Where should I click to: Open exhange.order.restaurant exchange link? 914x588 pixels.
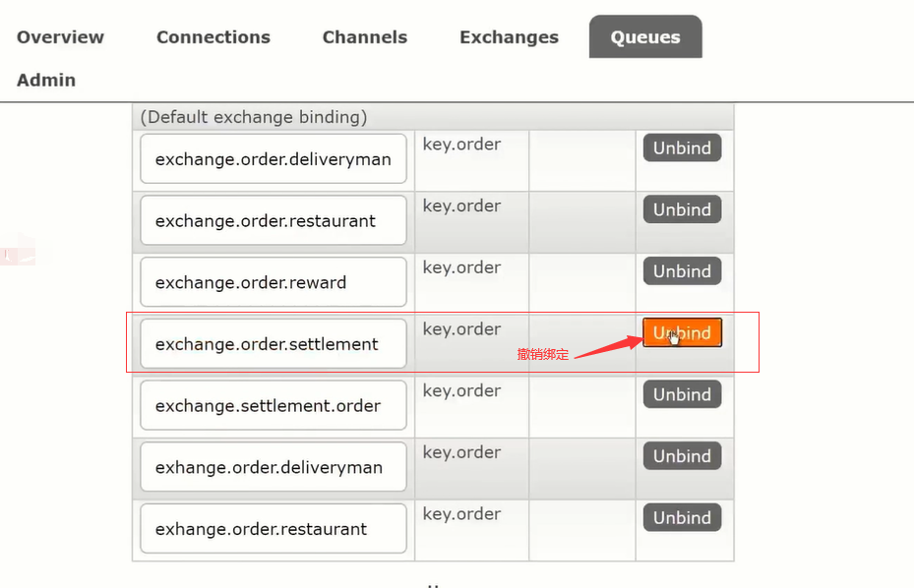[274, 529]
